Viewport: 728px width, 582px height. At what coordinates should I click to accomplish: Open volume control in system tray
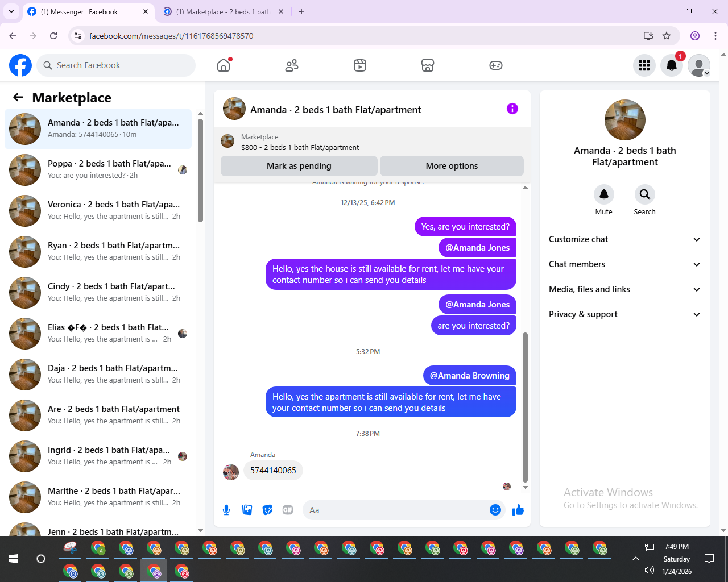click(x=650, y=570)
